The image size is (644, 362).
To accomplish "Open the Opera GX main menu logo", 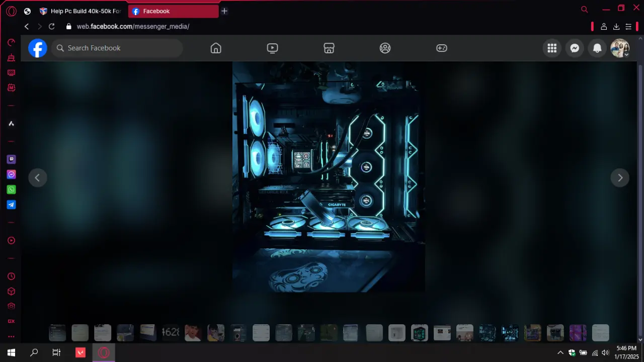I will 11,11.
